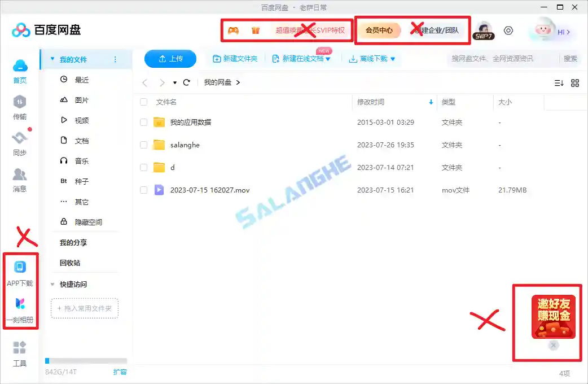Check the box for salanghe folder
The image size is (588, 384).
pos(144,145)
